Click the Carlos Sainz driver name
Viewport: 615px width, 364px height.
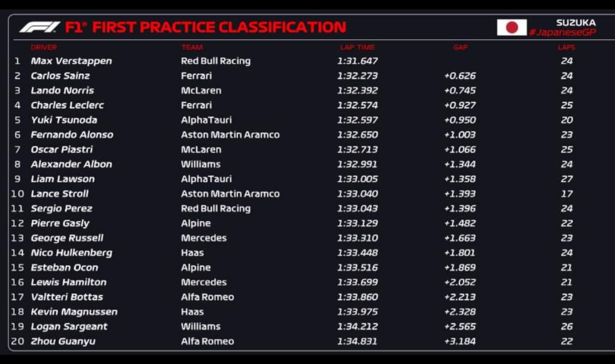click(60, 76)
